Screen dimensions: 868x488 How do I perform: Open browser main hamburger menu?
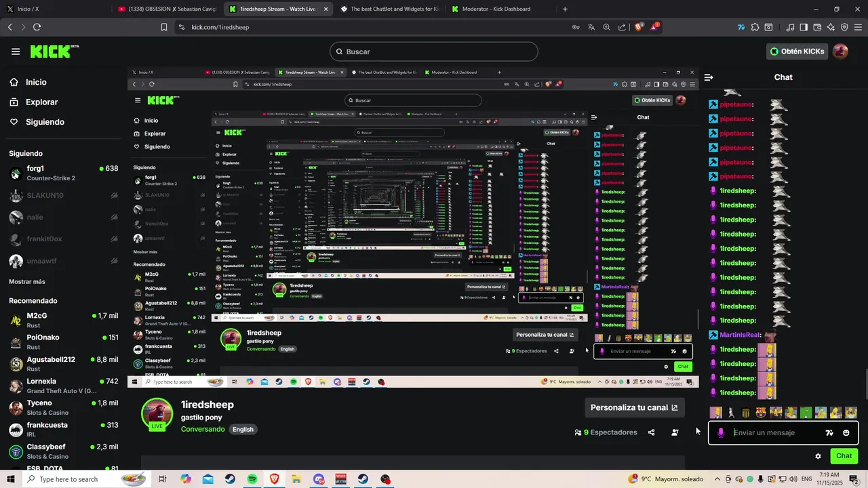(858, 27)
